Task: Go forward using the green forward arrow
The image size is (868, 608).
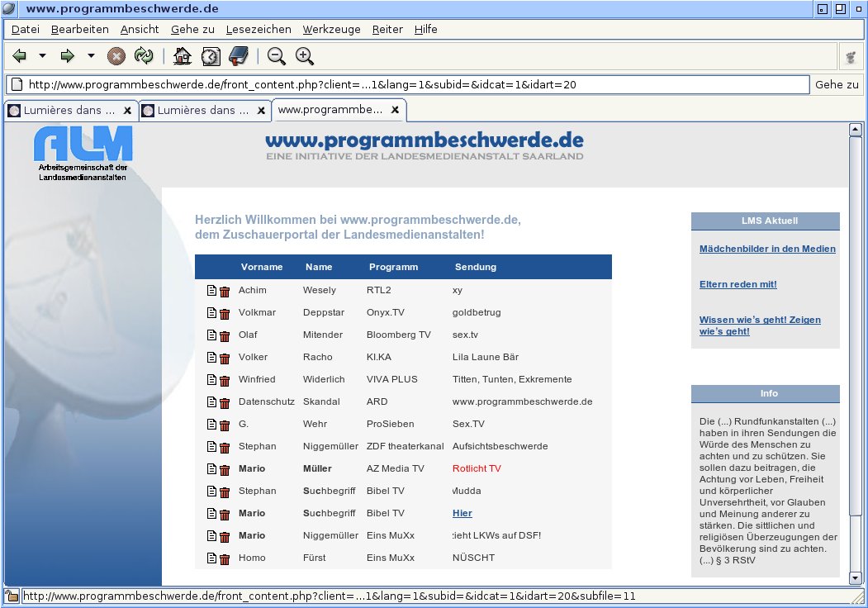Action: [x=68, y=56]
